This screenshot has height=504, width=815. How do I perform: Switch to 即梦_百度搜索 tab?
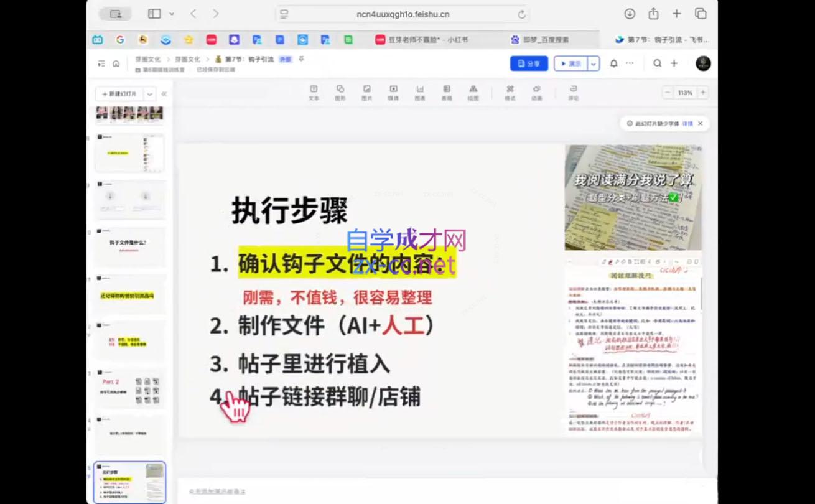(539, 39)
